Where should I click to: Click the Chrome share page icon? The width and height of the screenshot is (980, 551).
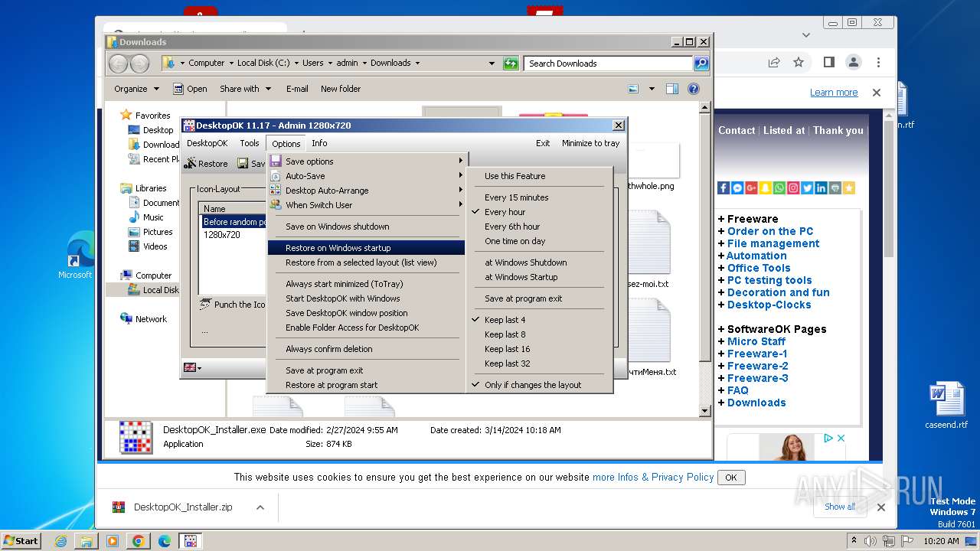pos(774,62)
